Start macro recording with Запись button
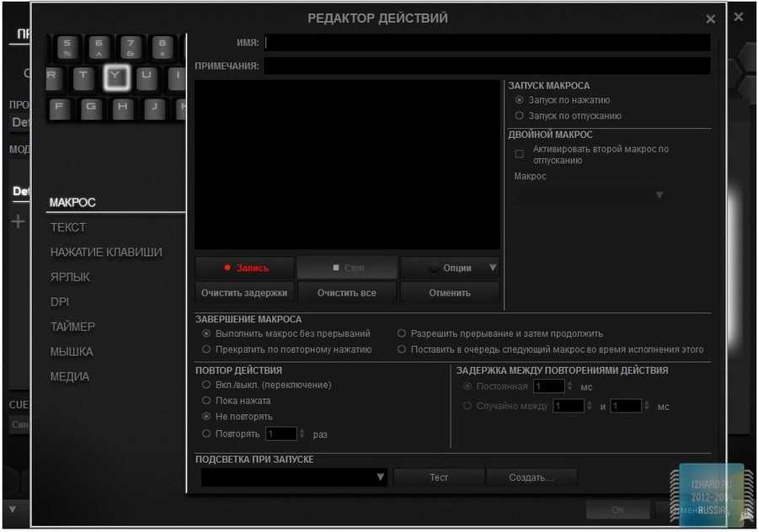This screenshot has width=758, height=532. 244,268
